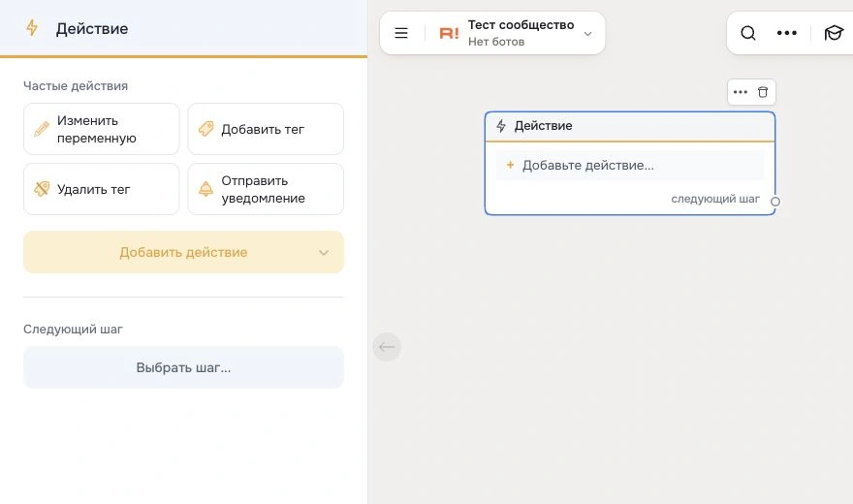
Task: Click the block's lightning bolt icon
Action: [x=501, y=126]
